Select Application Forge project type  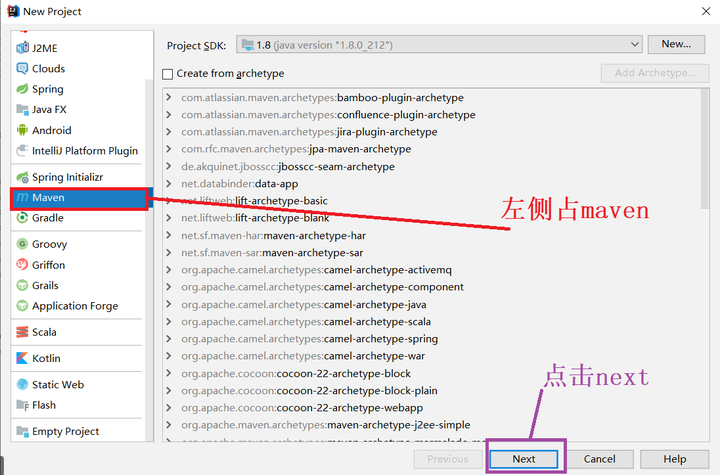(x=78, y=305)
